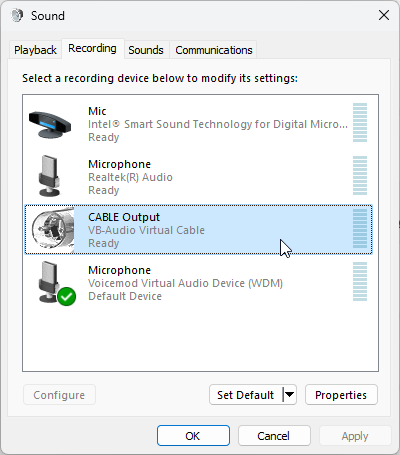Switch to the Playback tab

click(x=35, y=50)
